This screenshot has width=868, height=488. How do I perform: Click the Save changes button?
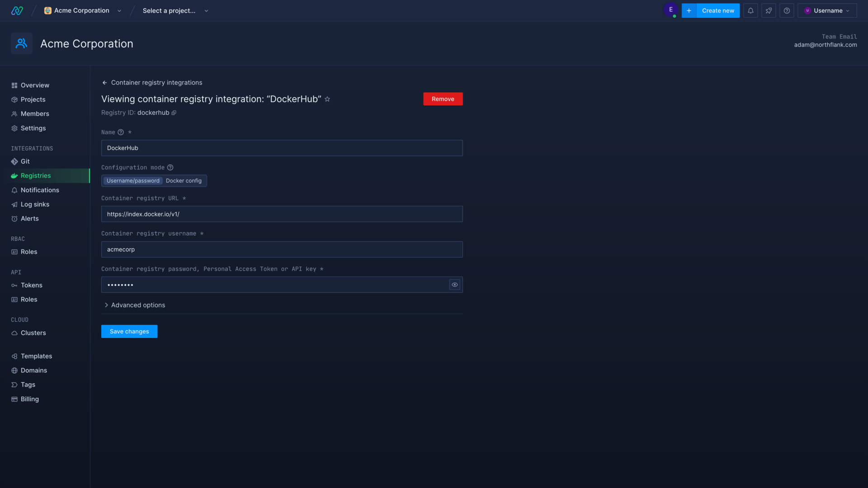(129, 332)
